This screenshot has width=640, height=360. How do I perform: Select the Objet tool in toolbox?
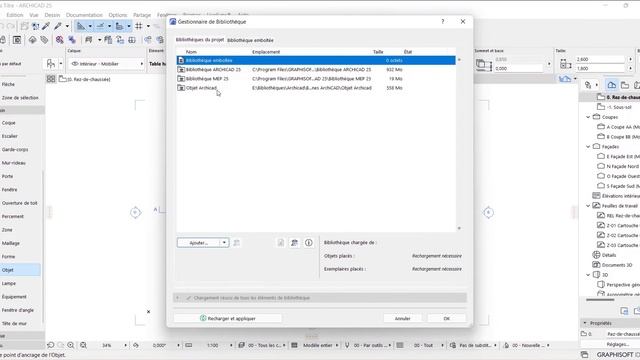(x=20, y=270)
